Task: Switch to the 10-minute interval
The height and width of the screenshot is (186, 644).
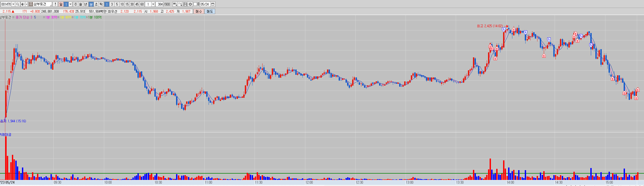Action: point(122,4)
